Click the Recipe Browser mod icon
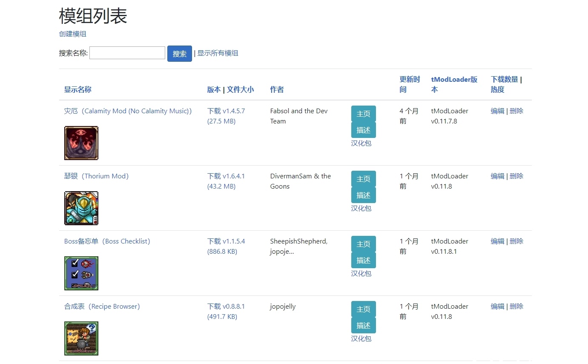Image resolution: width=588 pixels, height=364 pixels. tap(81, 338)
